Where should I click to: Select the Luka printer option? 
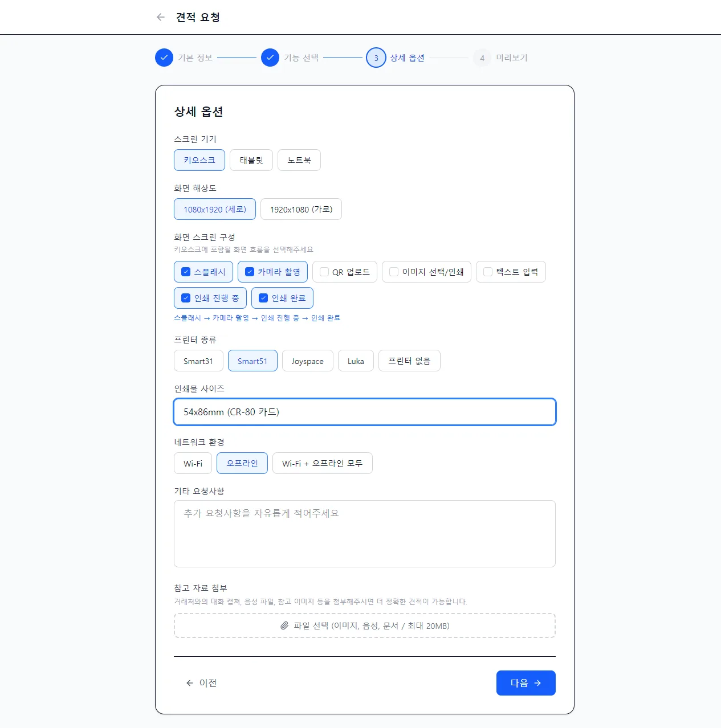pyautogui.click(x=356, y=361)
